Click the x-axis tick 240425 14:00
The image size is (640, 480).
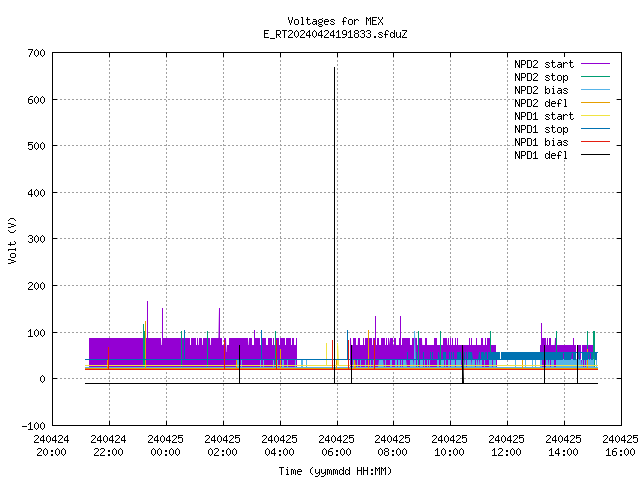(563, 446)
